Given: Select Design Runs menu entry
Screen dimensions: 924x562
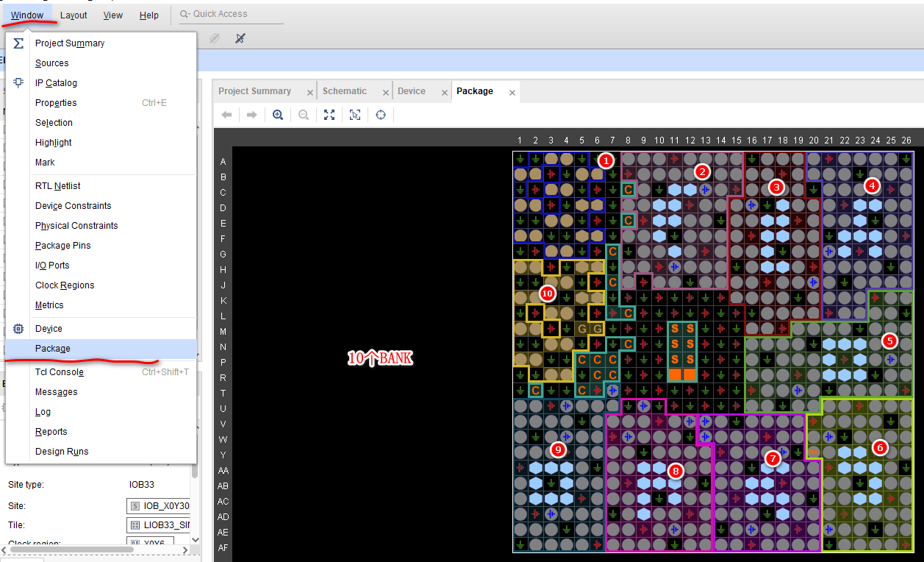Looking at the screenshot, I should 101,452.
